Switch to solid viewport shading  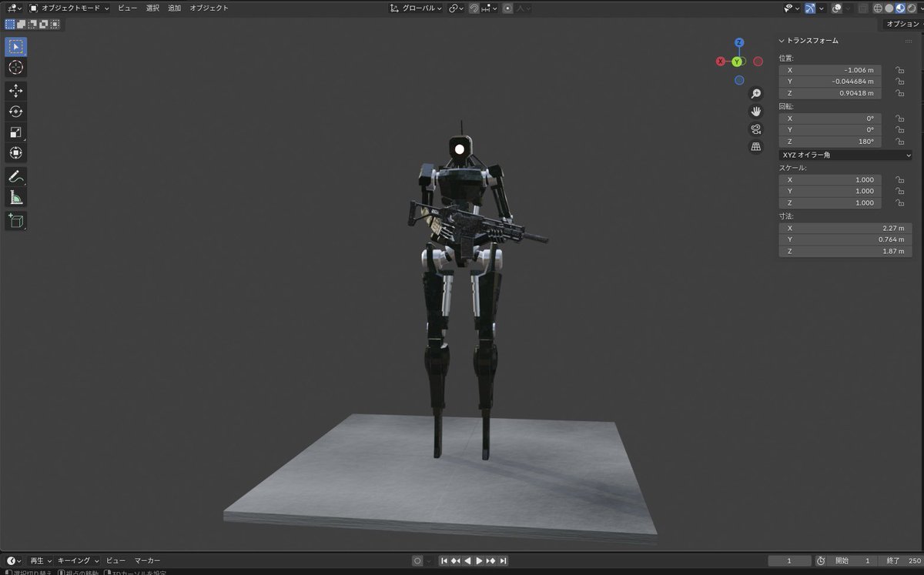point(889,8)
